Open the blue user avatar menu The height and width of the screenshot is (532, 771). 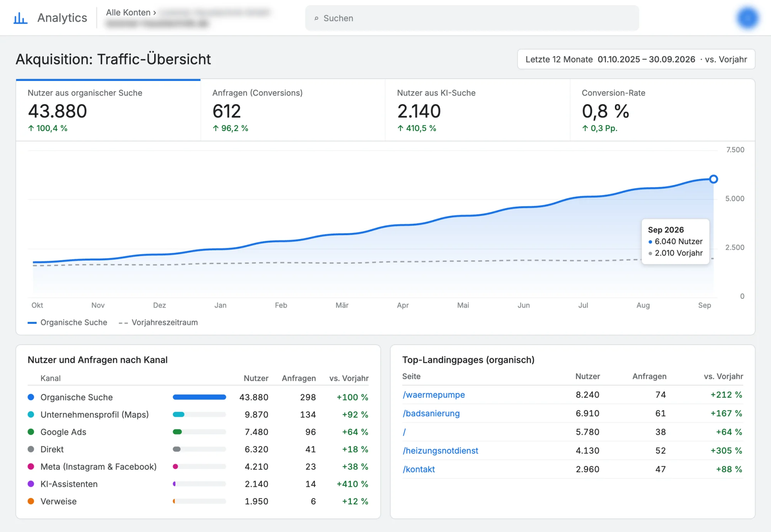(x=747, y=18)
